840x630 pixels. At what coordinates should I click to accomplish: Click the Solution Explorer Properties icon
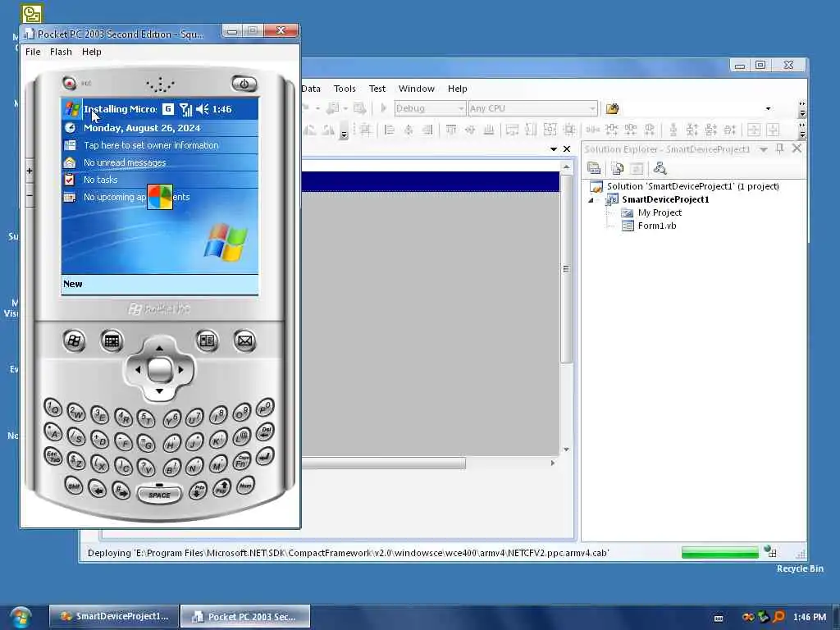pos(594,168)
